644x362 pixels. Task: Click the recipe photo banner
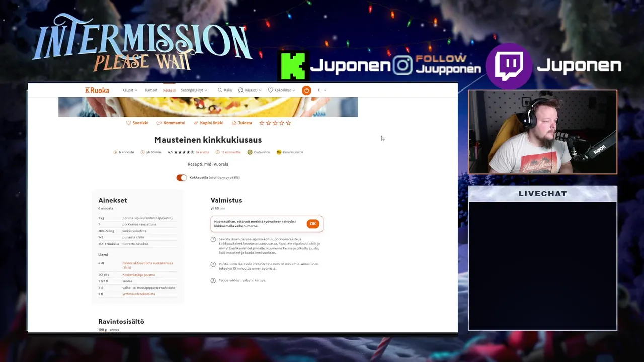click(x=208, y=107)
